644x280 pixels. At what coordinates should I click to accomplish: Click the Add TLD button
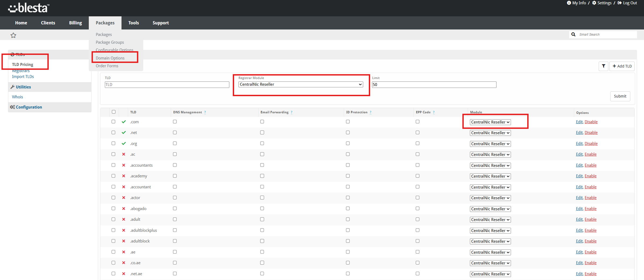click(x=622, y=66)
